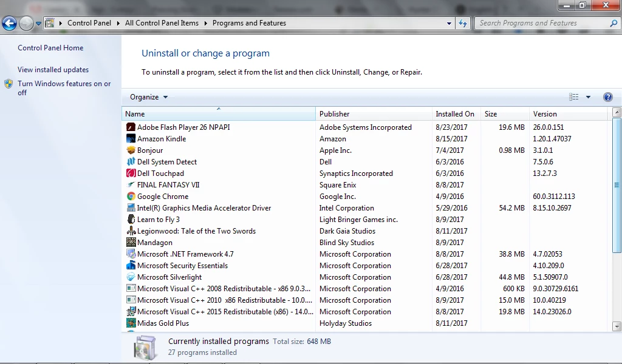Select the FINAL FANTASY VII row name
Image resolution: width=622 pixels, height=364 pixels.
(168, 185)
